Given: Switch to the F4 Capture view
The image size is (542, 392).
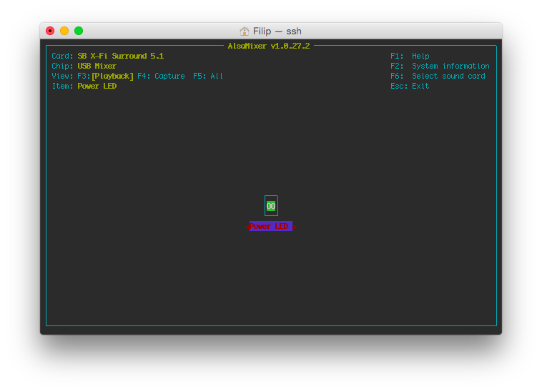Looking at the screenshot, I should coord(161,76).
